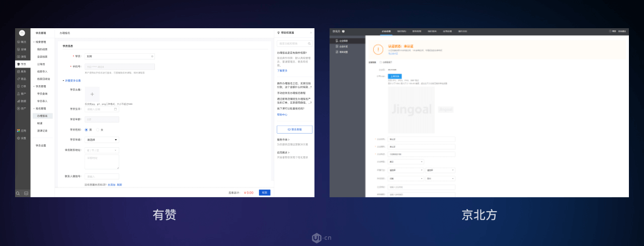
Task: Open 线索导入 in the submenu
Action: pyautogui.click(x=42, y=72)
